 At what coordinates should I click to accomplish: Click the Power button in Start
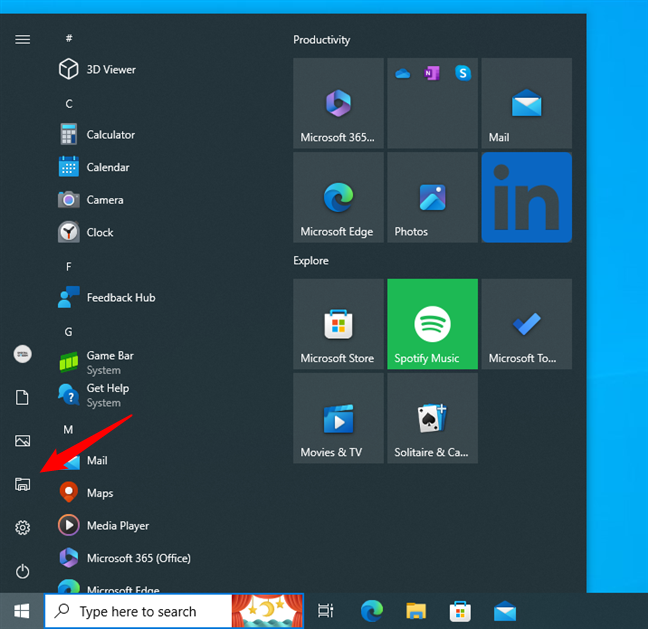coord(22,571)
